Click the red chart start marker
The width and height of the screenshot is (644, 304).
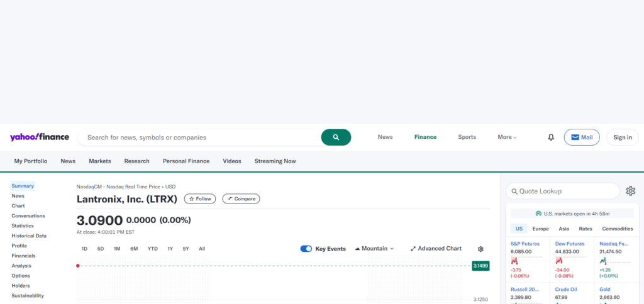coord(77,266)
